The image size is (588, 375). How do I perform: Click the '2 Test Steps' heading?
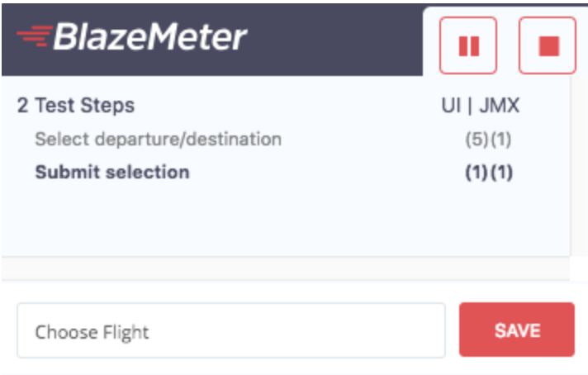point(76,106)
